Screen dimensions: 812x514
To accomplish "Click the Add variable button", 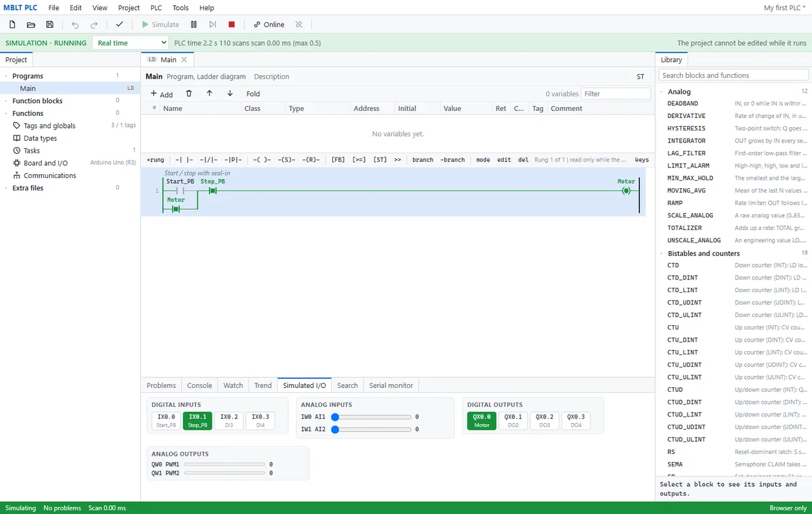I will [162, 94].
